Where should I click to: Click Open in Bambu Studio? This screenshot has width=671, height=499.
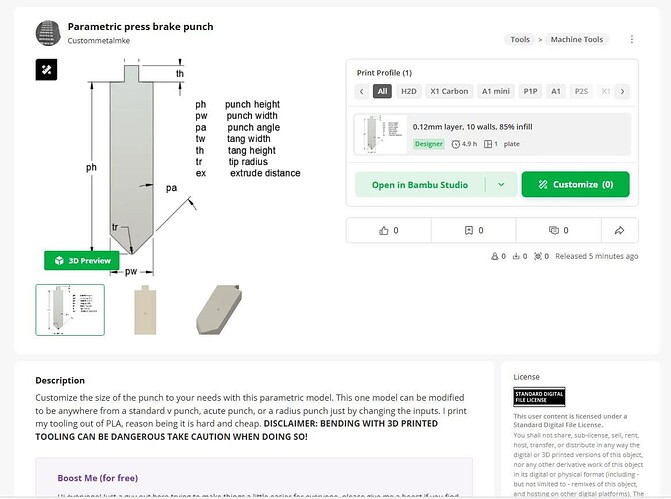tap(420, 185)
